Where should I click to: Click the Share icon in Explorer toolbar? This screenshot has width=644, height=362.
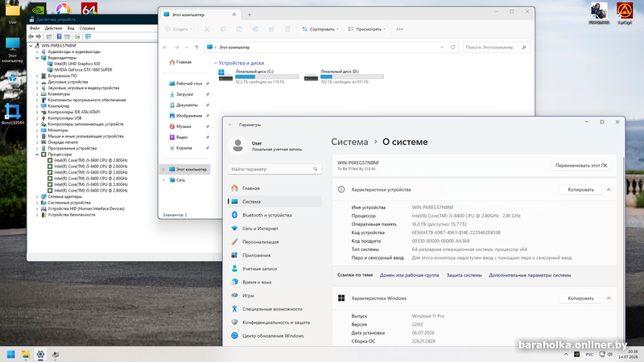(271, 29)
